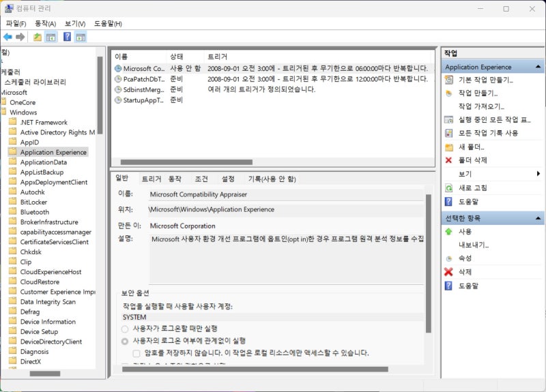The width and height of the screenshot is (546, 392).
Task: Collapse the Application Experience actions section
Action: [538, 66]
